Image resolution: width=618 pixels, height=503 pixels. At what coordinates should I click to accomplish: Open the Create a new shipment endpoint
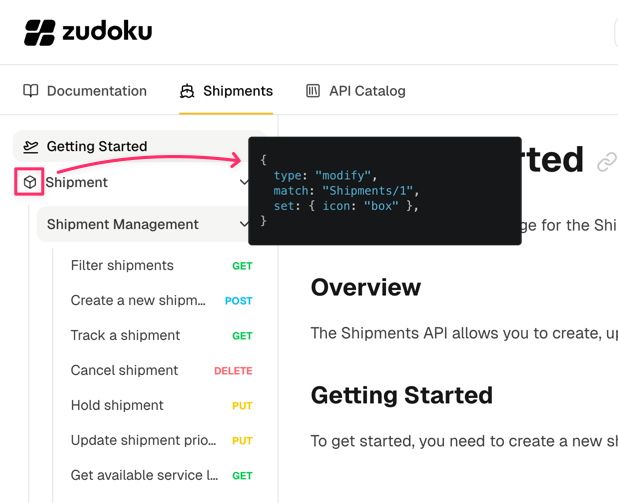pyautogui.click(x=138, y=301)
